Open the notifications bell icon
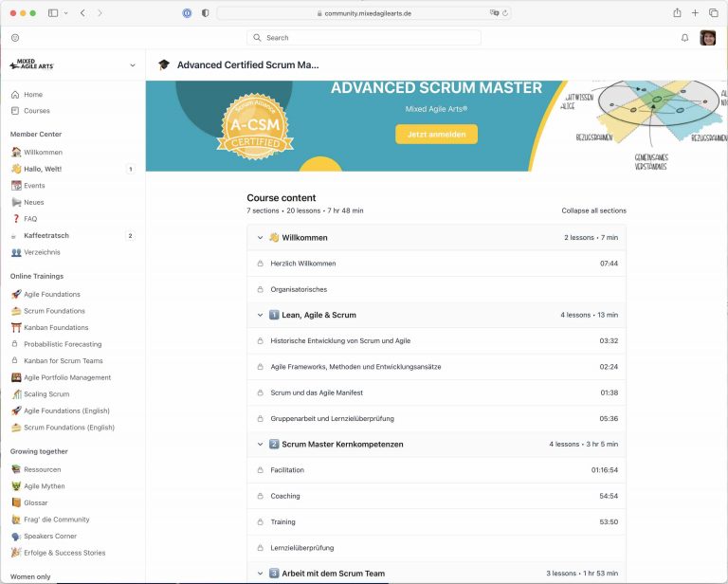 click(684, 38)
